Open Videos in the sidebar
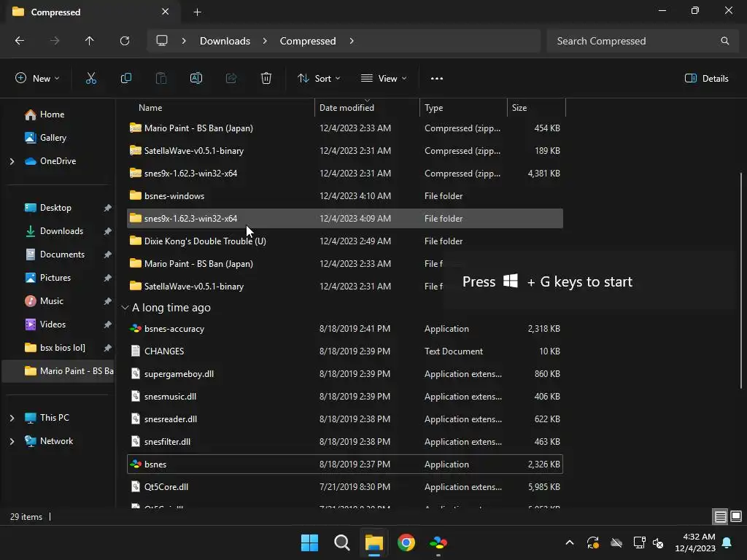This screenshot has height=560, width=747. tap(58, 324)
